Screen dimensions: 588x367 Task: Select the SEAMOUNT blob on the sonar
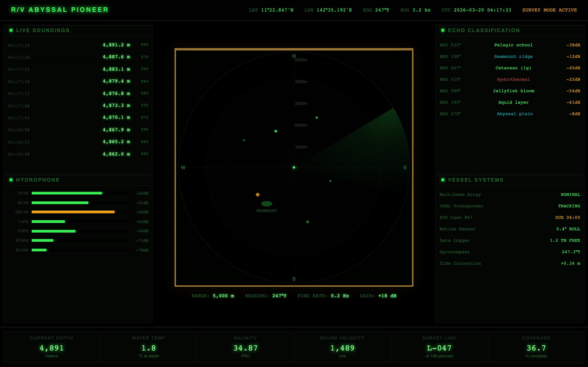point(267,203)
